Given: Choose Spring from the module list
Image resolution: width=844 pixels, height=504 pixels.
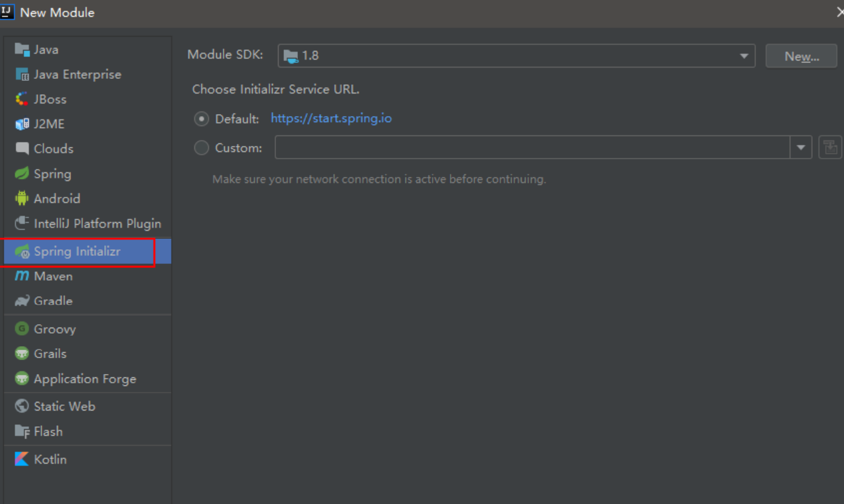Looking at the screenshot, I should coord(88,174).
